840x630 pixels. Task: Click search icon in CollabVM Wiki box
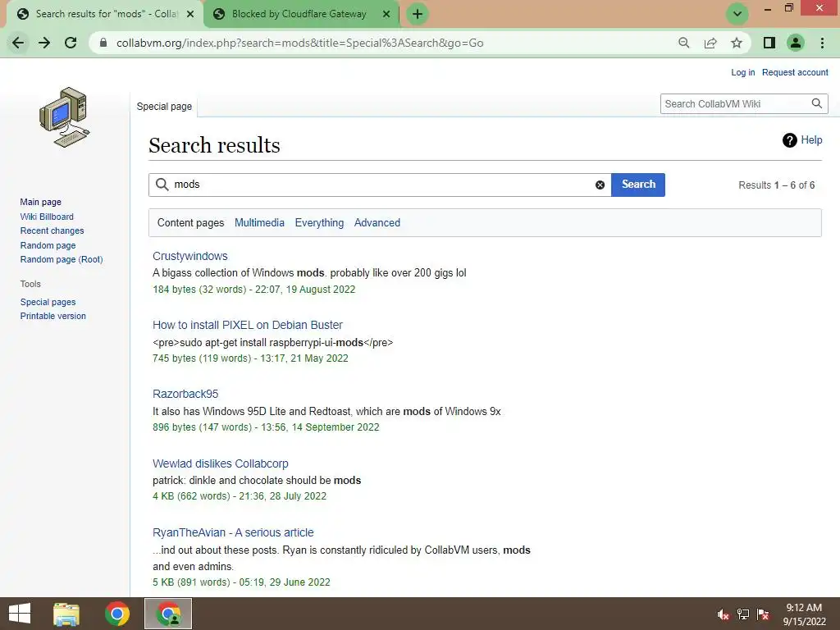coord(816,103)
